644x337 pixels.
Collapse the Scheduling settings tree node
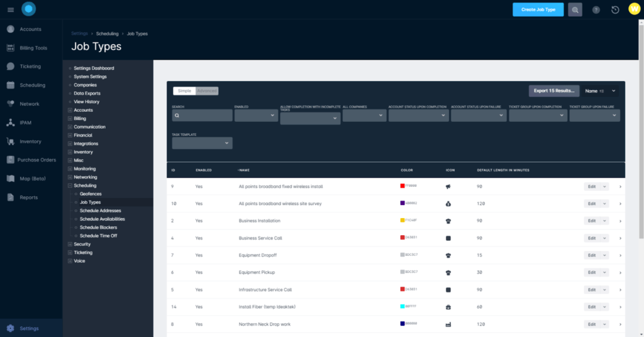pyautogui.click(x=70, y=185)
